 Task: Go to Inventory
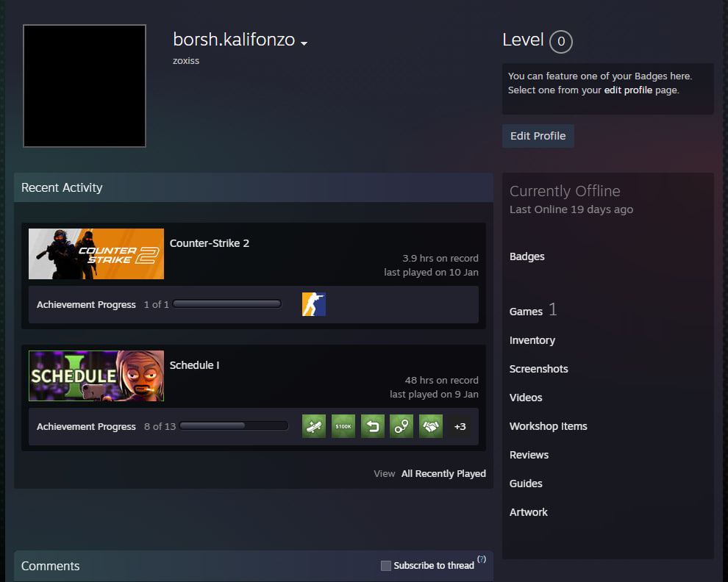(532, 340)
